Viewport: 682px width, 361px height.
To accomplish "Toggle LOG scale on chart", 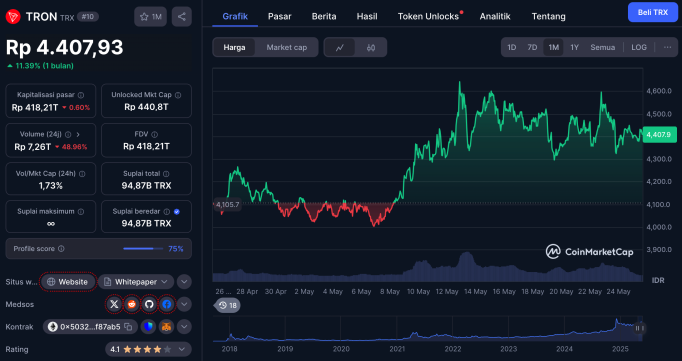I will click(639, 47).
